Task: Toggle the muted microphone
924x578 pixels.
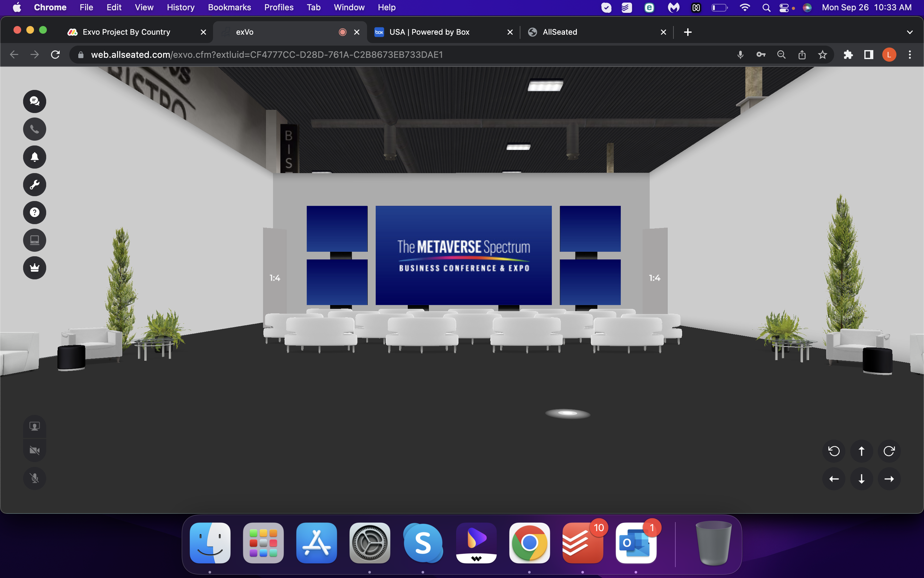Action: 34,478
